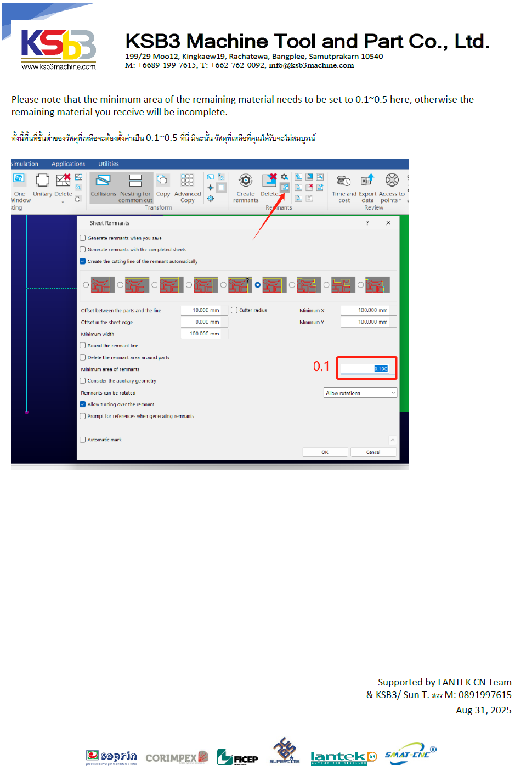
Task: Open the Allow rotations dropdown
Action: pyautogui.click(x=360, y=393)
